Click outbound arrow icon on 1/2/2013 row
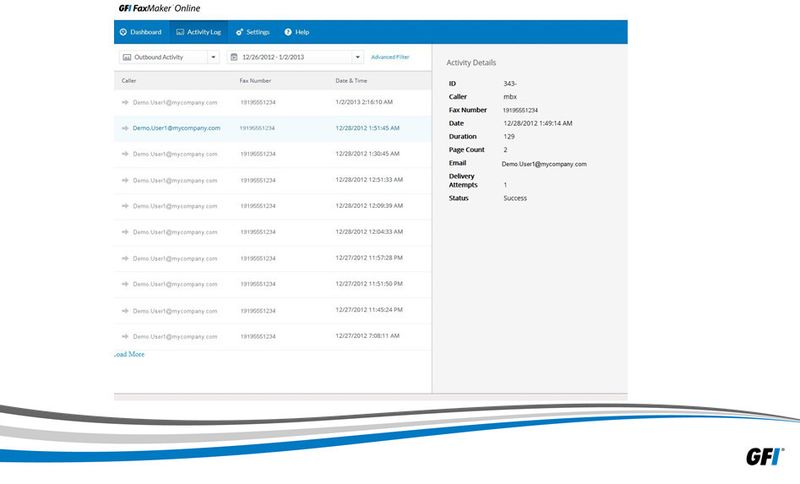This screenshot has height=484, width=800. pyautogui.click(x=125, y=103)
